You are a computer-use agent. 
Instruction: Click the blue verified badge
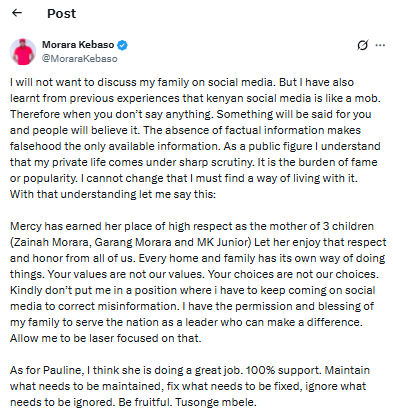(123, 45)
